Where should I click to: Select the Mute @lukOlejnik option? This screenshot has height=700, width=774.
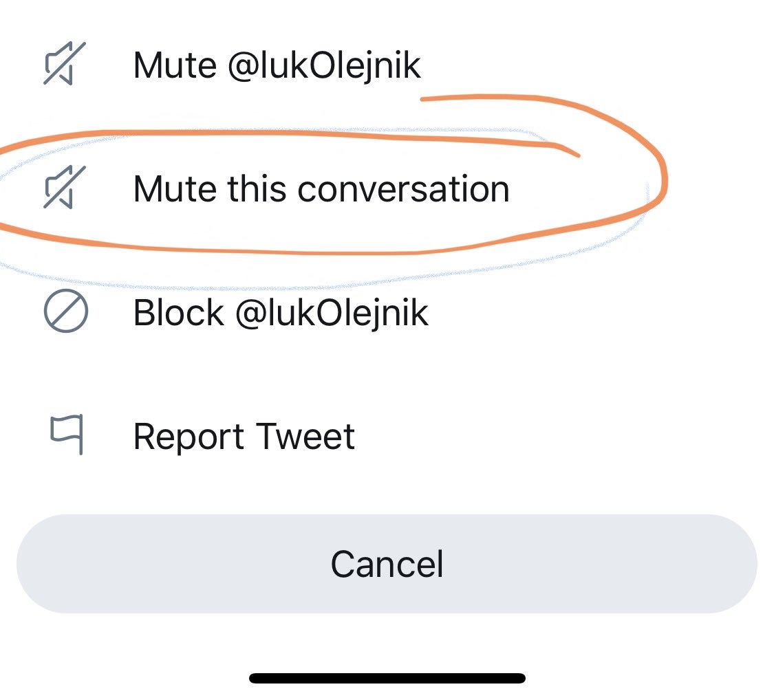point(387,65)
